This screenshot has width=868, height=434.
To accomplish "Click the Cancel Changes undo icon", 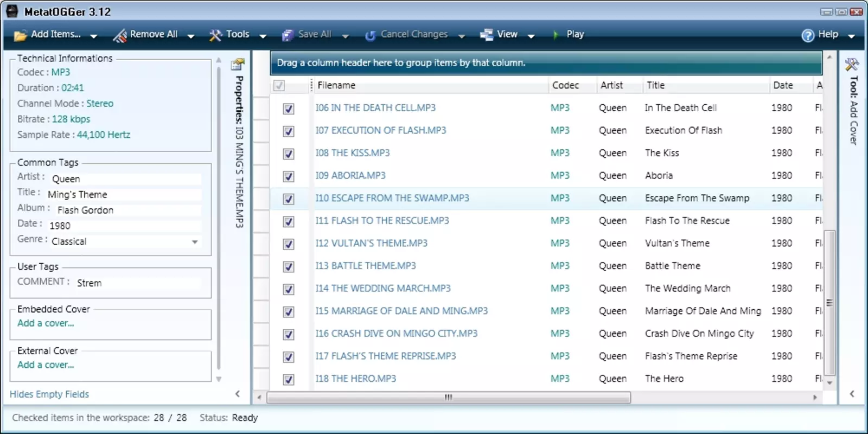I will 371,36.
